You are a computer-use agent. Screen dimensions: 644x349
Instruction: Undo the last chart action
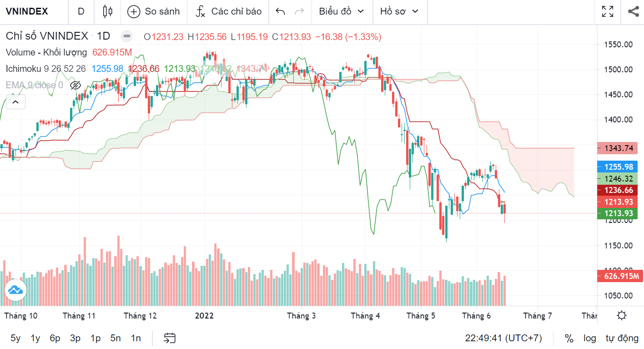(281, 11)
